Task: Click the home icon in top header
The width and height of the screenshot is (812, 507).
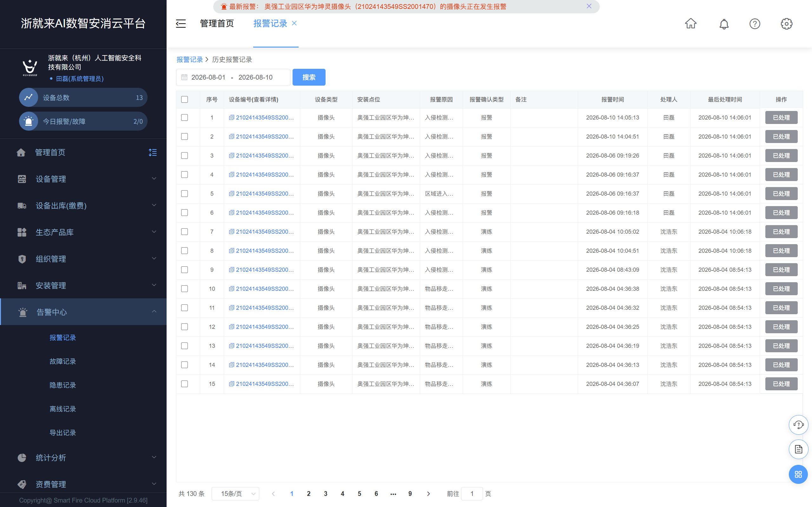Action: pos(690,23)
